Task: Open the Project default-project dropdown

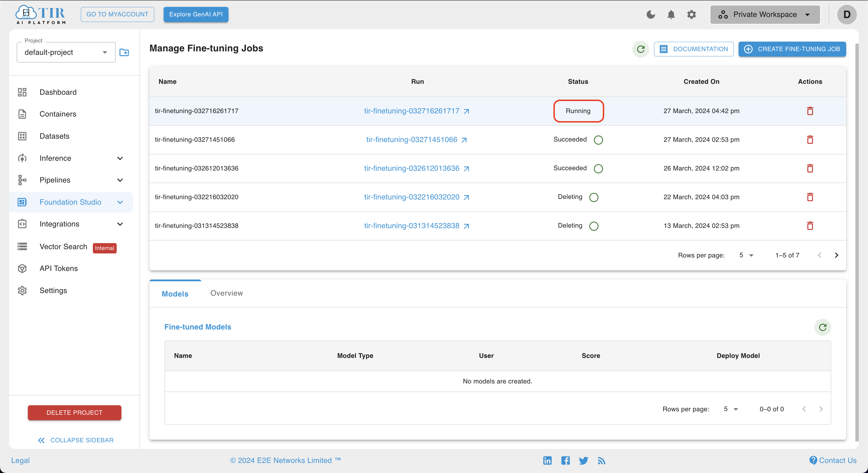Action: coord(66,52)
